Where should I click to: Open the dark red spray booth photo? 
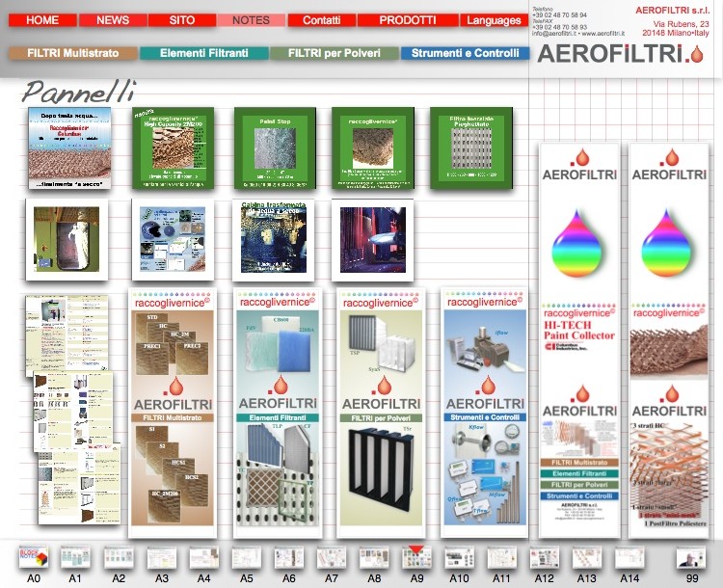(x=372, y=240)
